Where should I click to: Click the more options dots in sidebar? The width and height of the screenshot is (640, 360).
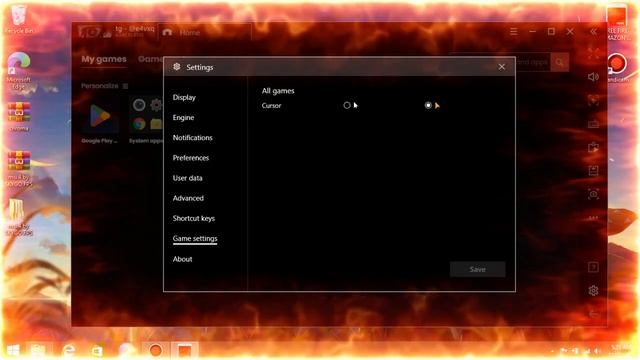tap(593, 218)
